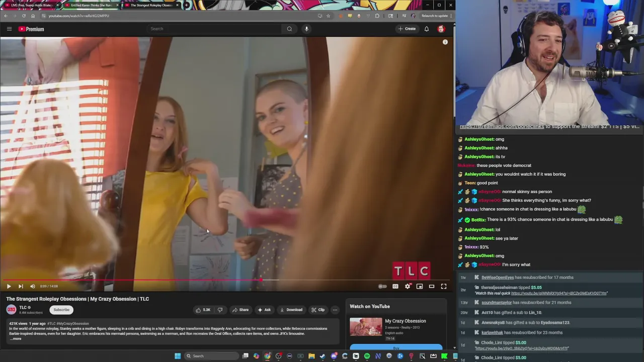Seek video using red progress bar
This screenshot has width=644, height=362.
point(226,280)
